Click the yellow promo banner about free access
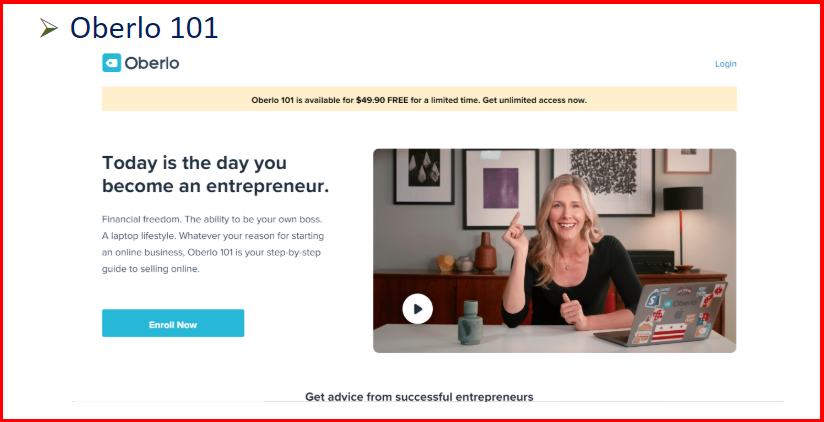The height and width of the screenshot is (422, 824). [419, 99]
